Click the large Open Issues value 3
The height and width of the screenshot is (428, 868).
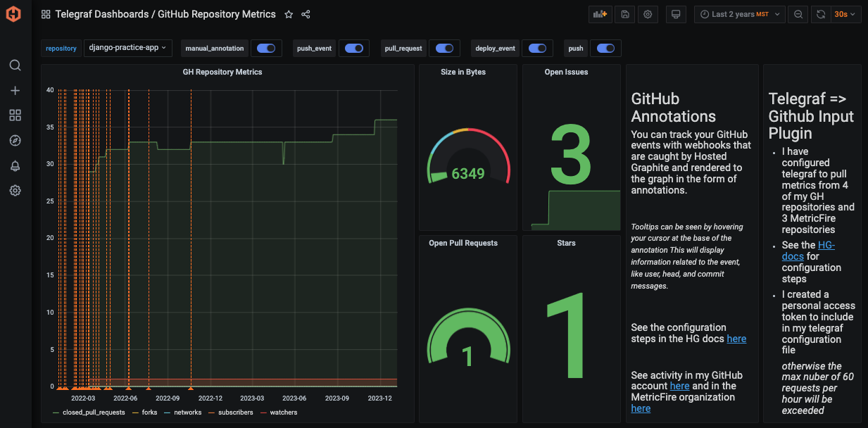[571, 153]
